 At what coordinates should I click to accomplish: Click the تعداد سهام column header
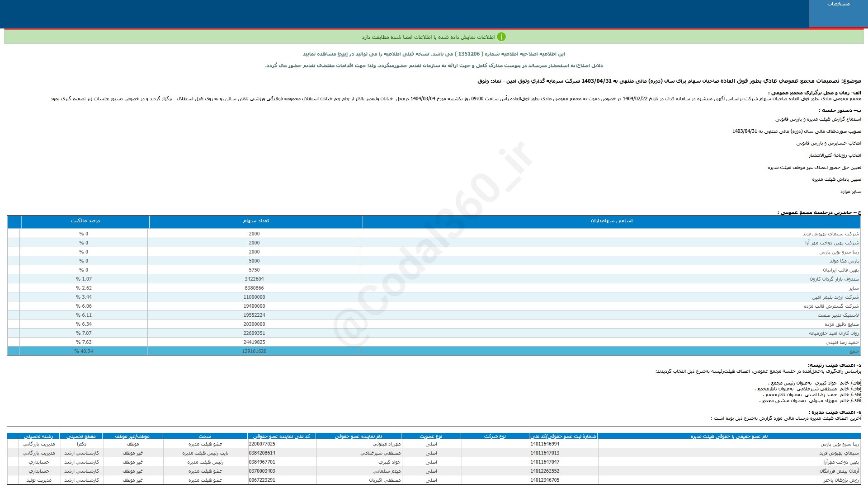(255, 221)
